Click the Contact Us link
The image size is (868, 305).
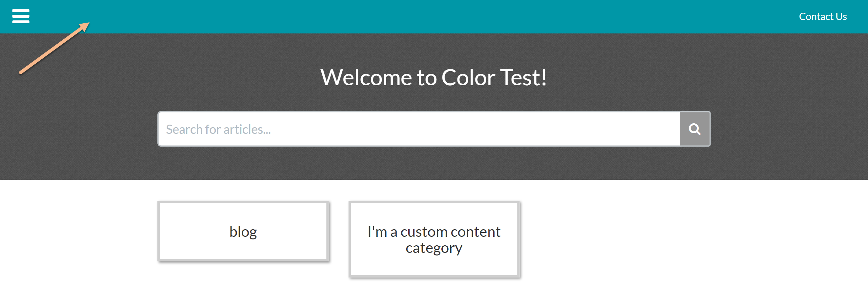(x=822, y=16)
